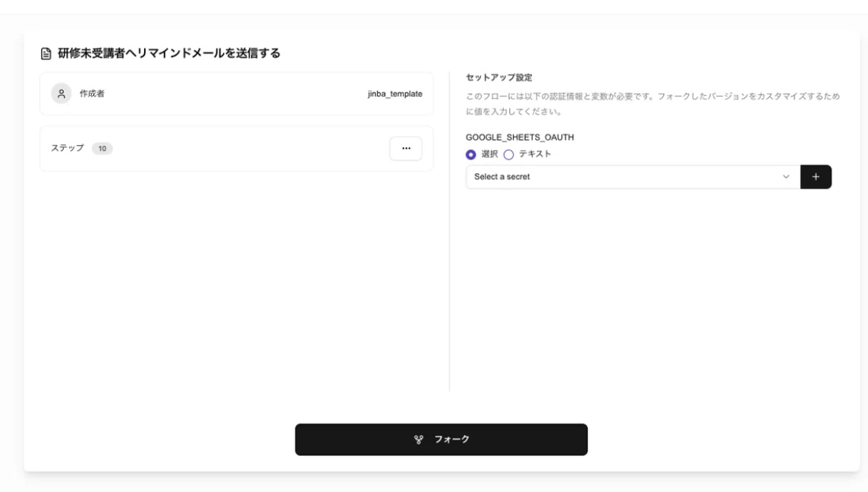868x492 pixels.
Task: Click the セットアップ設定 heading
Action: [x=498, y=77]
